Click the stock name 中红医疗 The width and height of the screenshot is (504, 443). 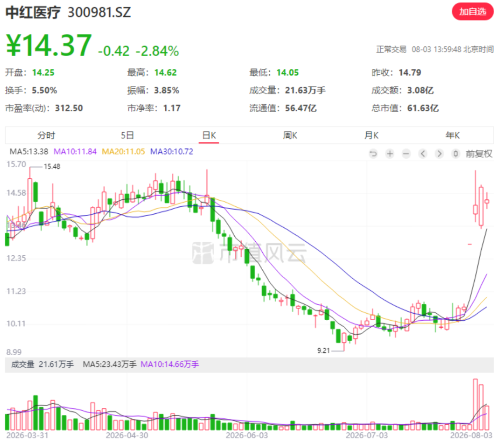coord(33,12)
